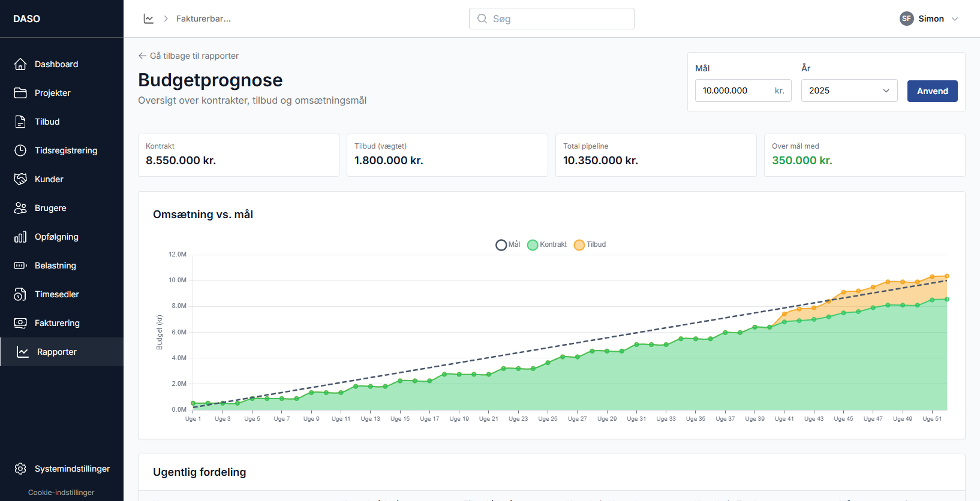
Task: Open Brugere via the people icon
Action: point(20,208)
